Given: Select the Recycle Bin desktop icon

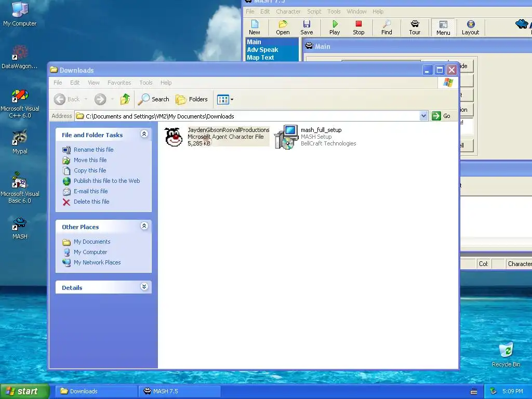Looking at the screenshot, I should 506,355.
